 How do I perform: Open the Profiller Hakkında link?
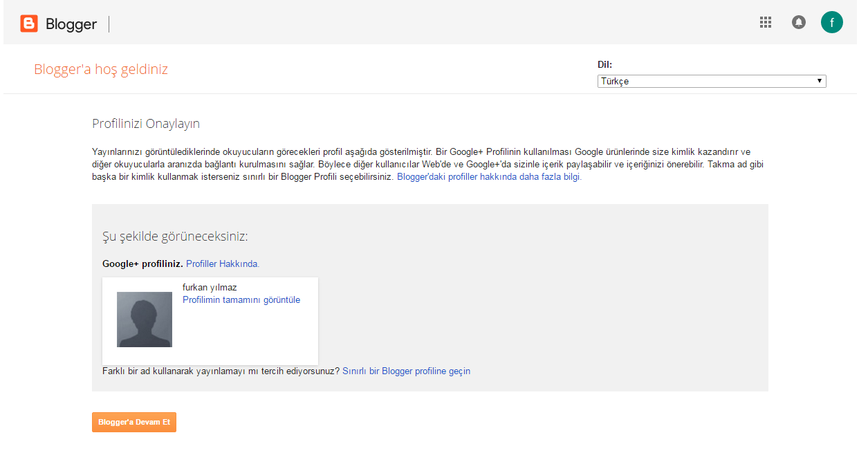point(223,264)
